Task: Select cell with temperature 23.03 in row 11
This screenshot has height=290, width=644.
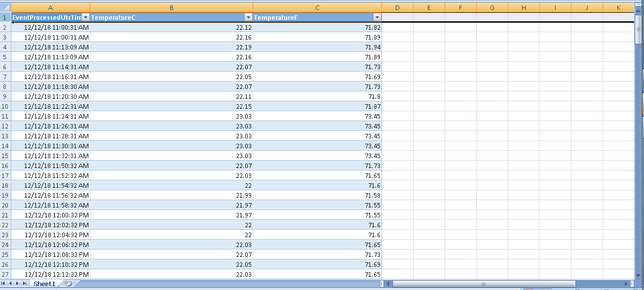Action: click(171, 116)
